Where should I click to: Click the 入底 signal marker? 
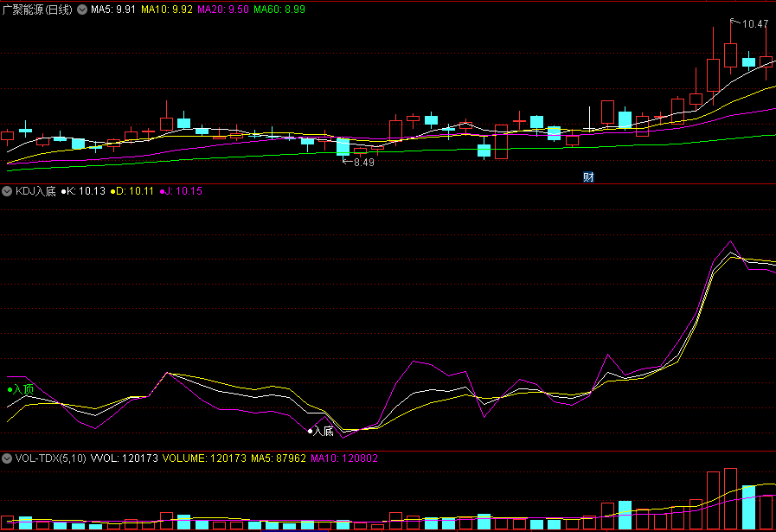(x=321, y=431)
